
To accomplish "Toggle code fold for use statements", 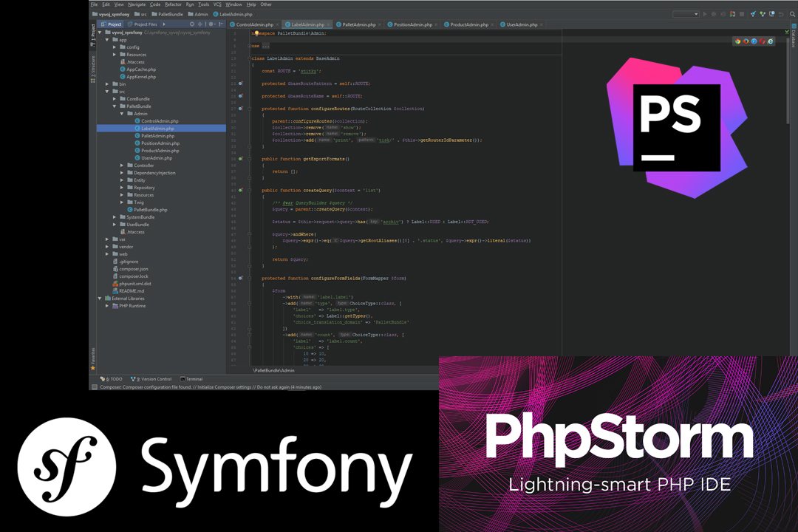I will (250, 47).
